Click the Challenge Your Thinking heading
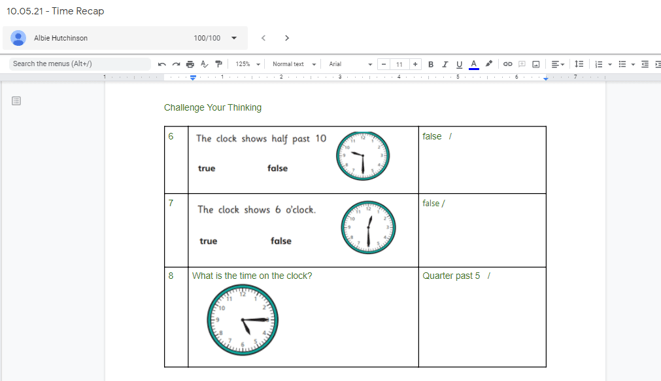Image resolution: width=661 pixels, height=381 pixels. pyautogui.click(x=212, y=107)
